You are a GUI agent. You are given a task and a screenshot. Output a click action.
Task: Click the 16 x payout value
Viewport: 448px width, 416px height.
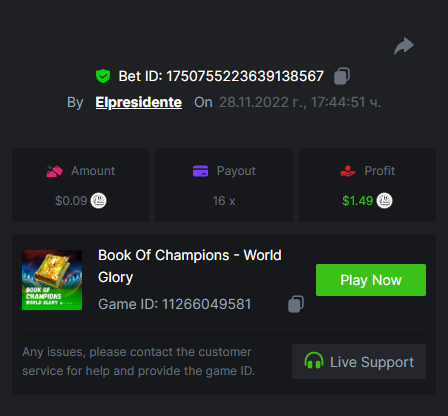click(x=224, y=201)
